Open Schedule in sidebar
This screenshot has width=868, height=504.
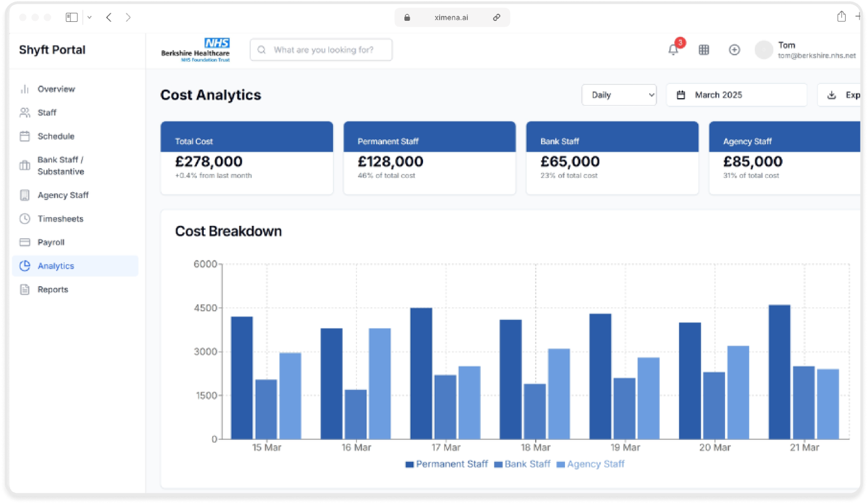click(x=75, y=136)
